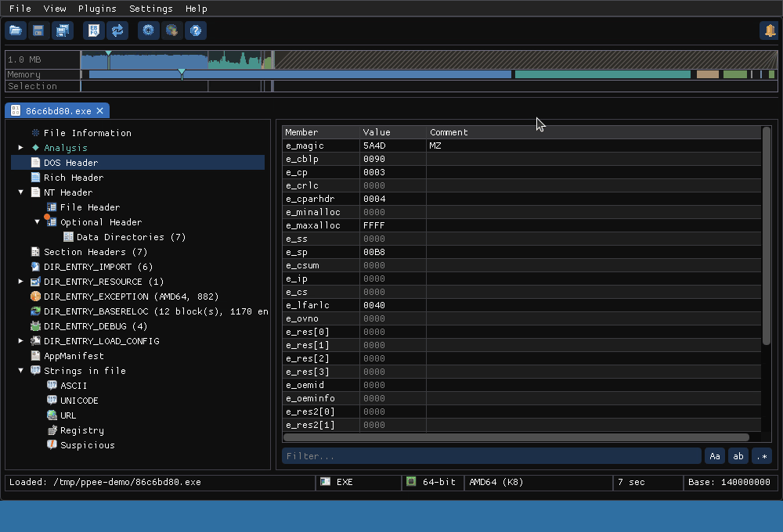Click the teal segment in Memory bar
Screen dimensions: 783x532
pyautogui.click(x=603, y=74)
